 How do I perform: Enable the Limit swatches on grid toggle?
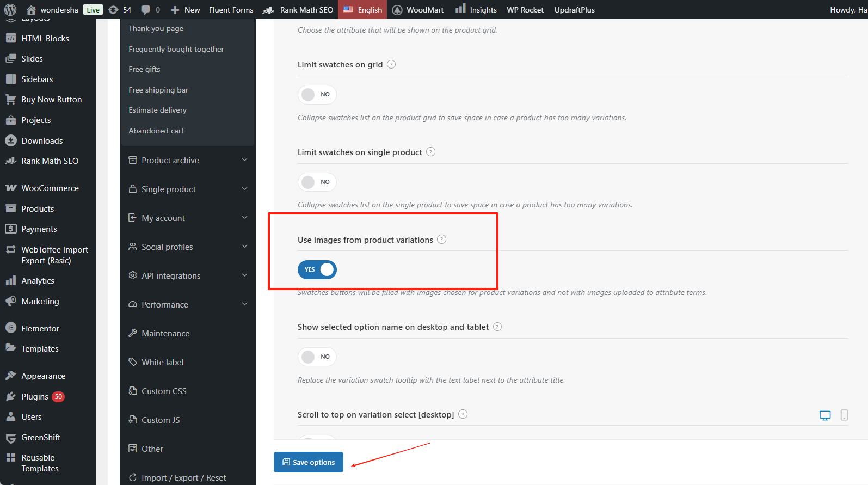[317, 95]
